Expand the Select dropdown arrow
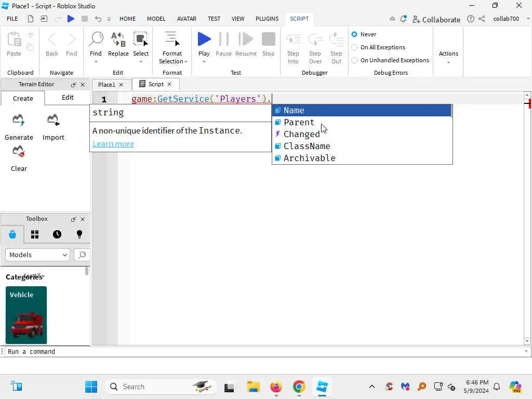 (140, 62)
